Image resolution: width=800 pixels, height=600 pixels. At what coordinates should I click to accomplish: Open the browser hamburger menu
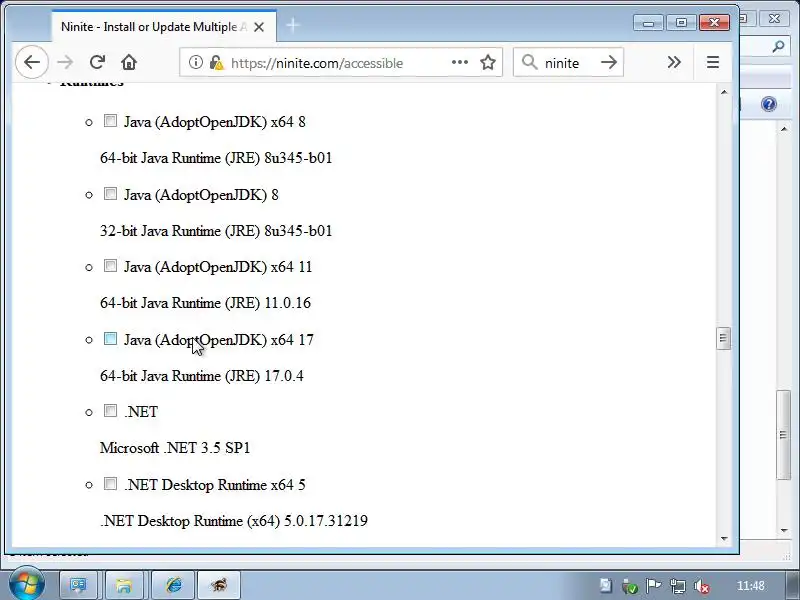[x=713, y=62]
